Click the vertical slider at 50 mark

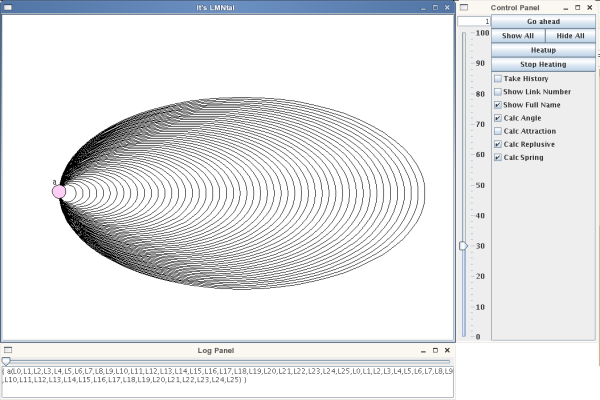[x=463, y=185]
